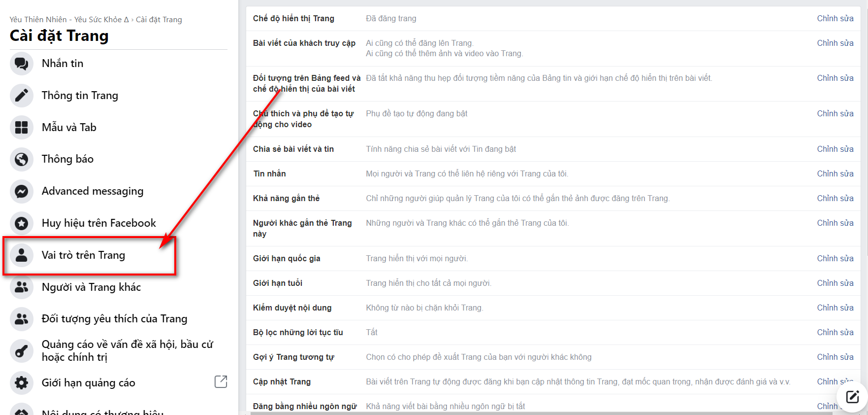
Task: Click the Messenger icon for Advanced messaging
Action: tap(22, 191)
